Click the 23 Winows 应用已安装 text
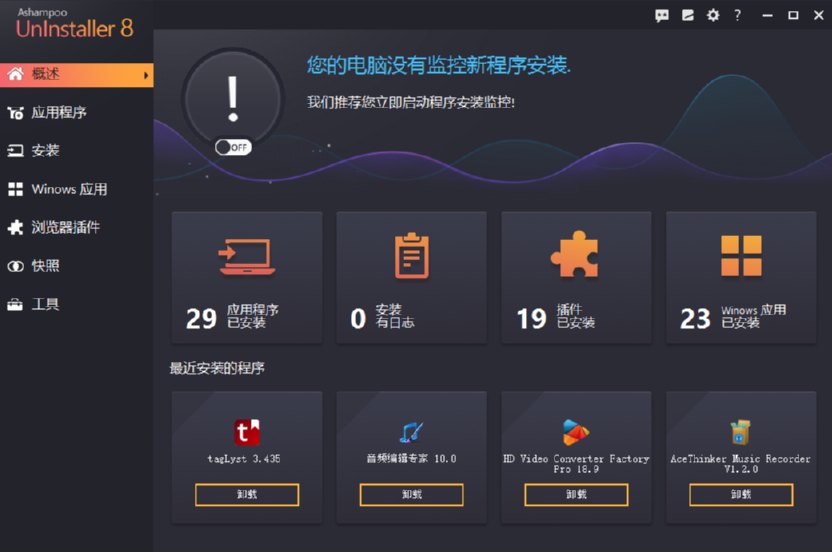This screenshot has width=832, height=552. (733, 317)
